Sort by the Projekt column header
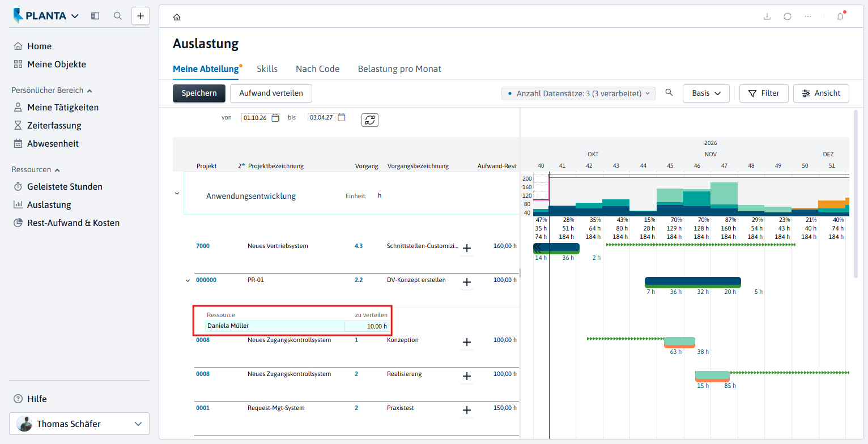 206,166
